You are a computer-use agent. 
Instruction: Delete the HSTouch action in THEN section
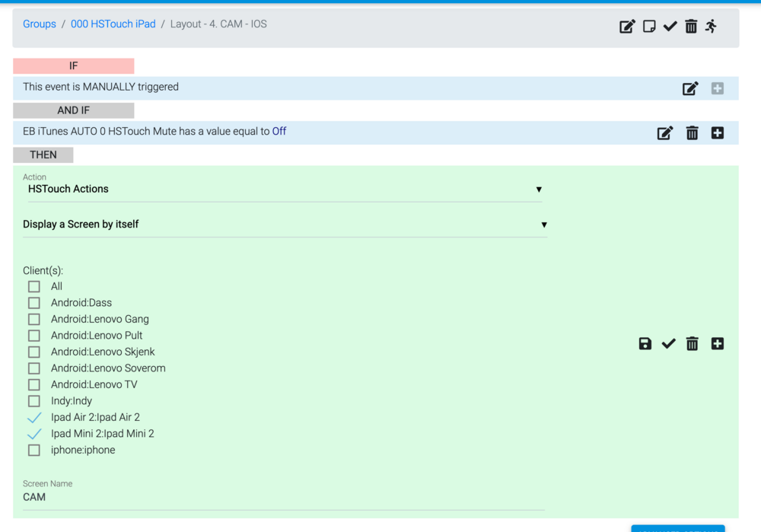coord(692,344)
